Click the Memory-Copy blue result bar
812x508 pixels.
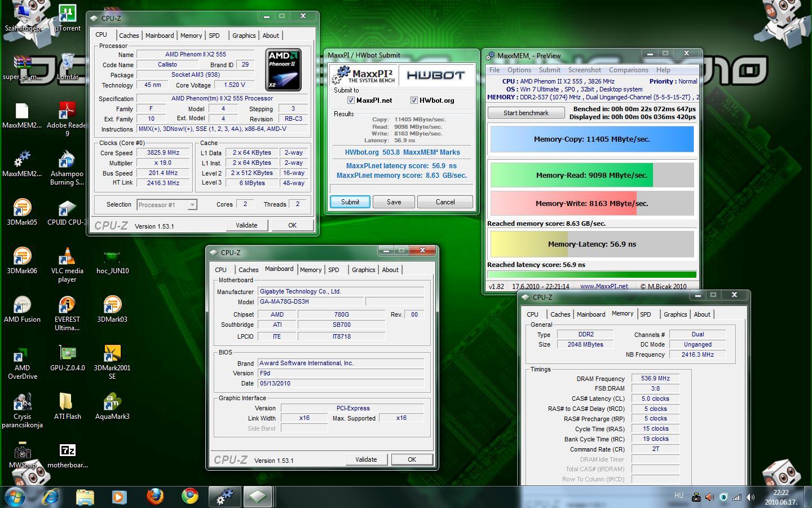click(x=592, y=139)
